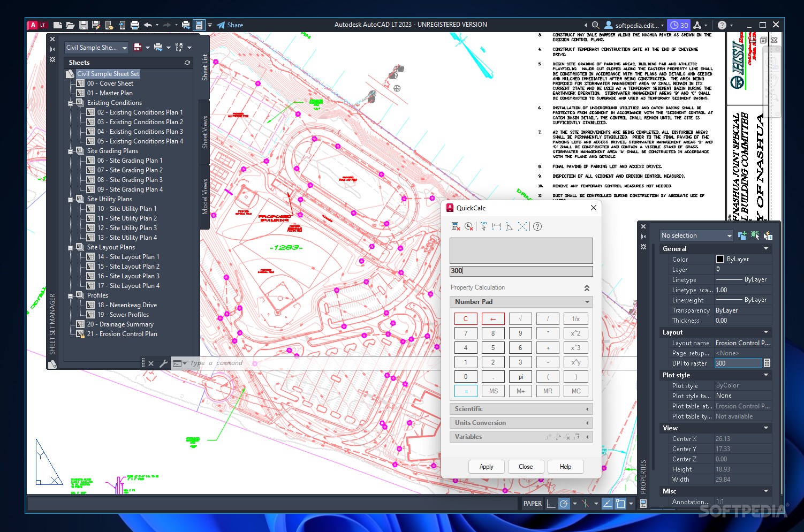Click the Save icon in the top toolbar
Viewport: 804px width, 532px height.
tap(84, 25)
